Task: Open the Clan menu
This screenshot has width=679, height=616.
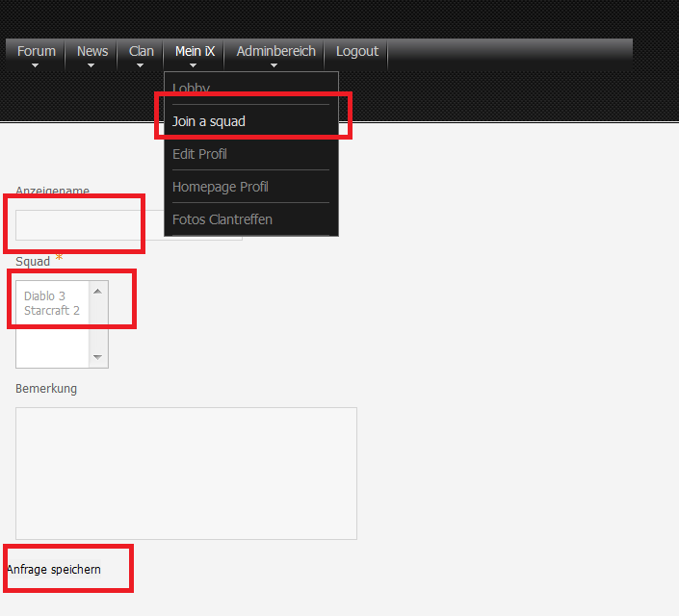Action: pos(141,54)
